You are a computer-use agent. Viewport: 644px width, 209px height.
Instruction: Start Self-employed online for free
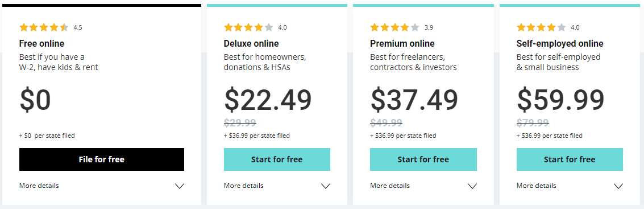[570, 159]
